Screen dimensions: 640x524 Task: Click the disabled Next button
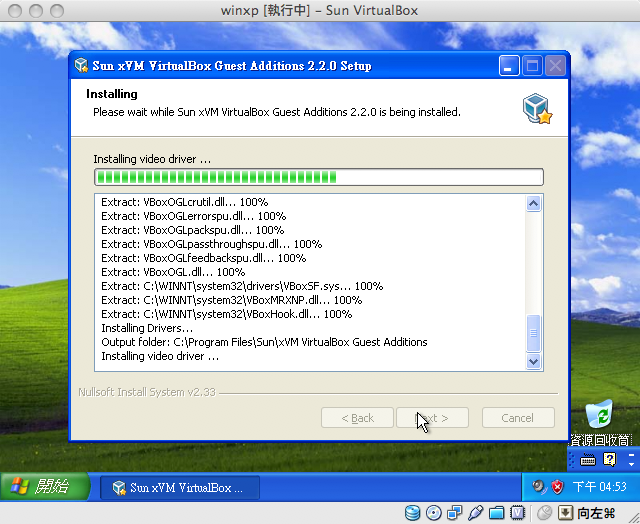point(432,418)
